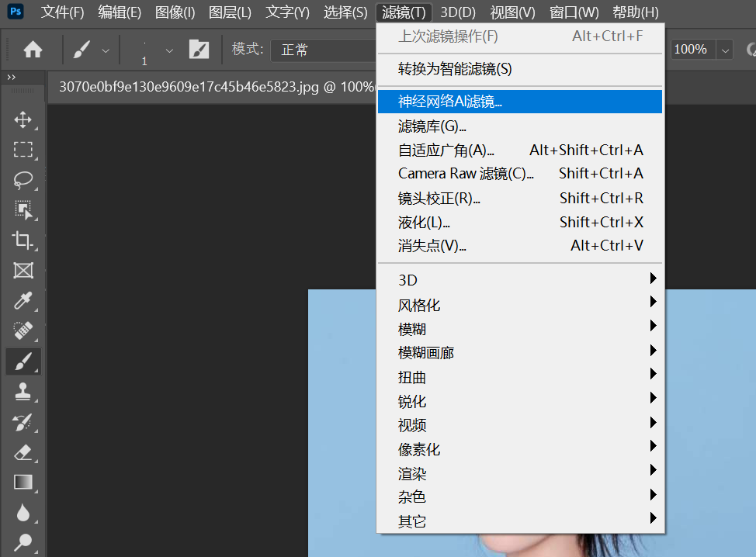This screenshot has height=557, width=756.
Task: Select the Spot Healing Brush tool
Action: pos(23,331)
